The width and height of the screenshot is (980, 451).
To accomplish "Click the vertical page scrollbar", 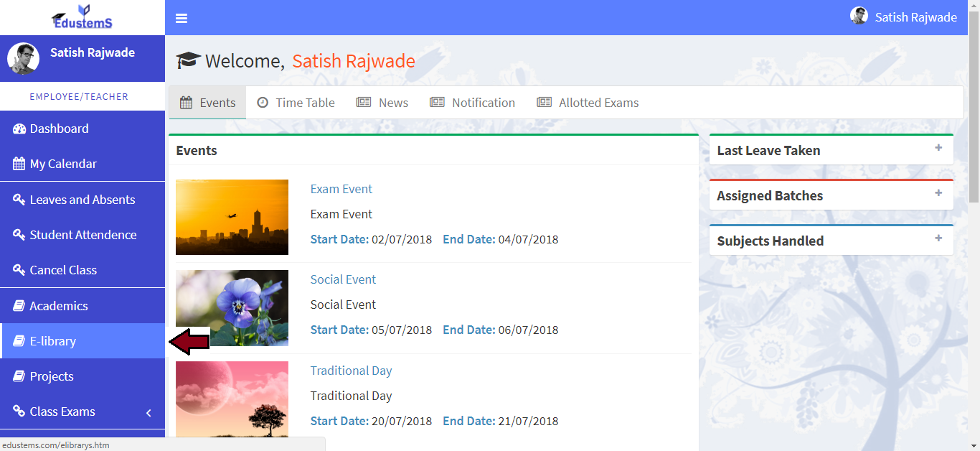I will coord(974,108).
